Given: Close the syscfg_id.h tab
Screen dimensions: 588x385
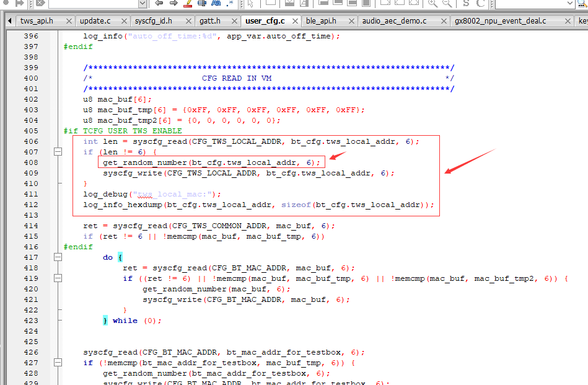Looking at the screenshot, I should tap(188, 21).
